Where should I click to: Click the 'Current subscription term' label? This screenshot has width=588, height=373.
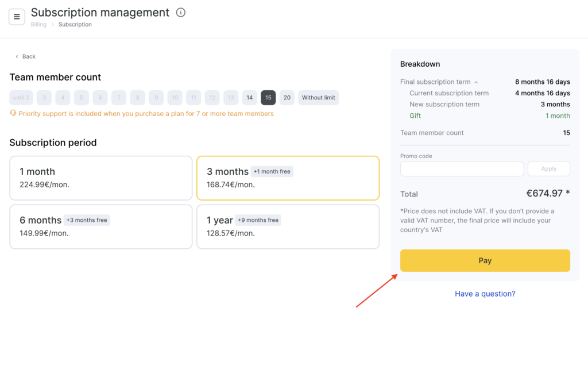click(x=449, y=93)
